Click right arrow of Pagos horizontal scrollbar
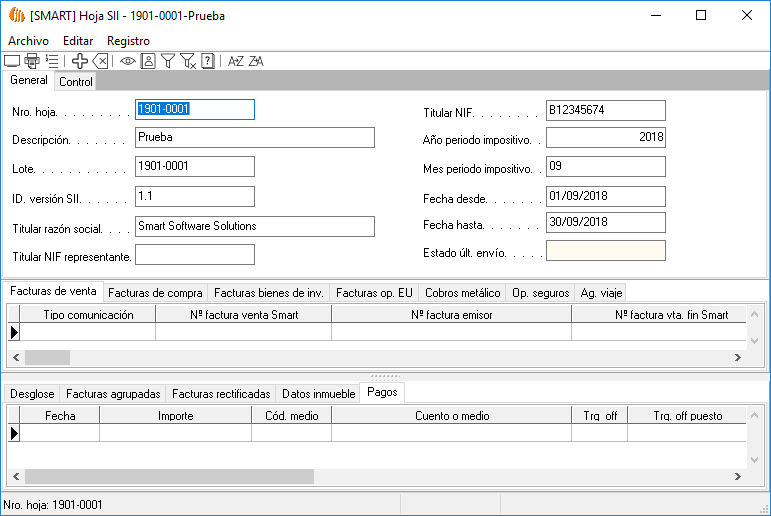Screen dimensions: 771x516 point(738,477)
